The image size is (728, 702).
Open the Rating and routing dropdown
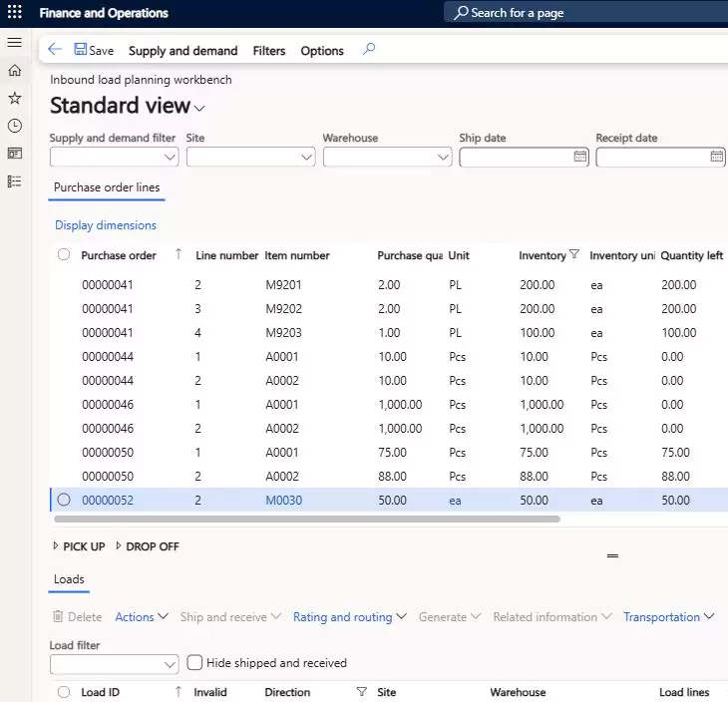pyautogui.click(x=349, y=617)
